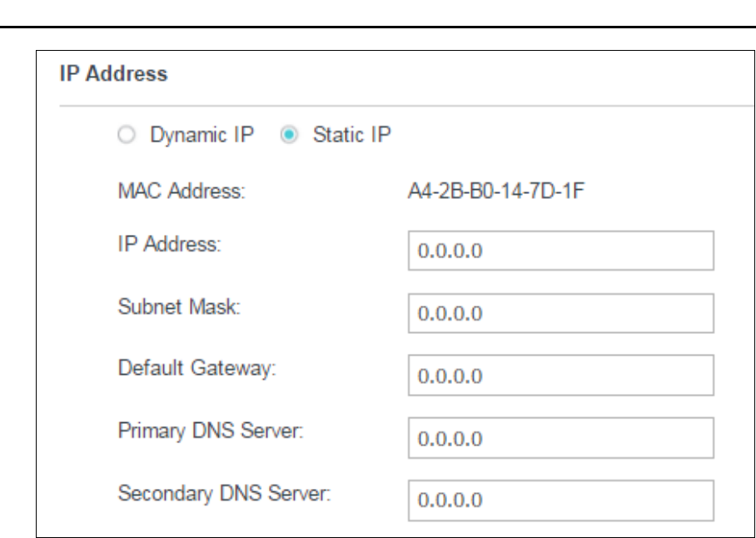Image resolution: width=756 pixels, height=538 pixels.
Task: Focus the Secondary DNS Server field
Action: click(560, 500)
